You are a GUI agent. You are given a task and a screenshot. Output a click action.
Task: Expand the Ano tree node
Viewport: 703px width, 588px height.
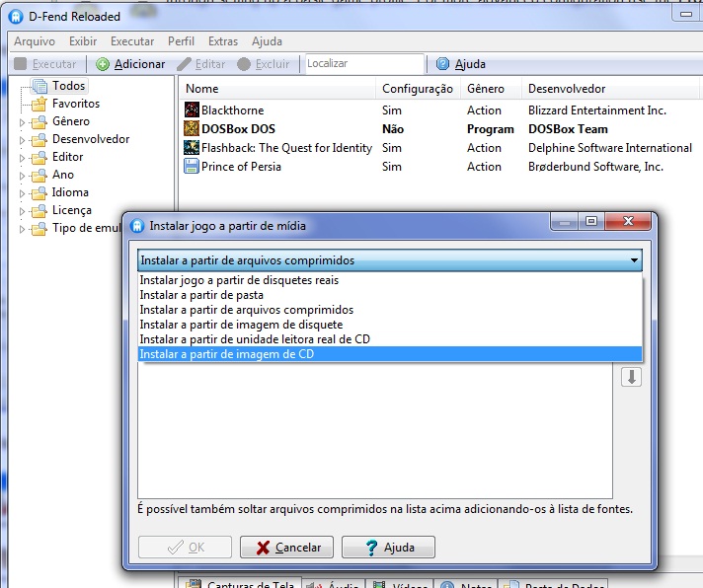click(x=22, y=176)
